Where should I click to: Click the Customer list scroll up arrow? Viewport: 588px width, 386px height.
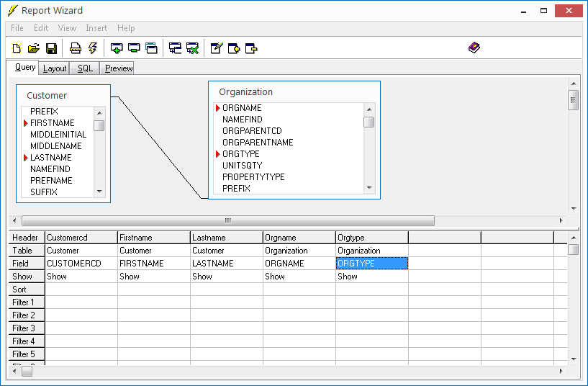[x=99, y=112]
